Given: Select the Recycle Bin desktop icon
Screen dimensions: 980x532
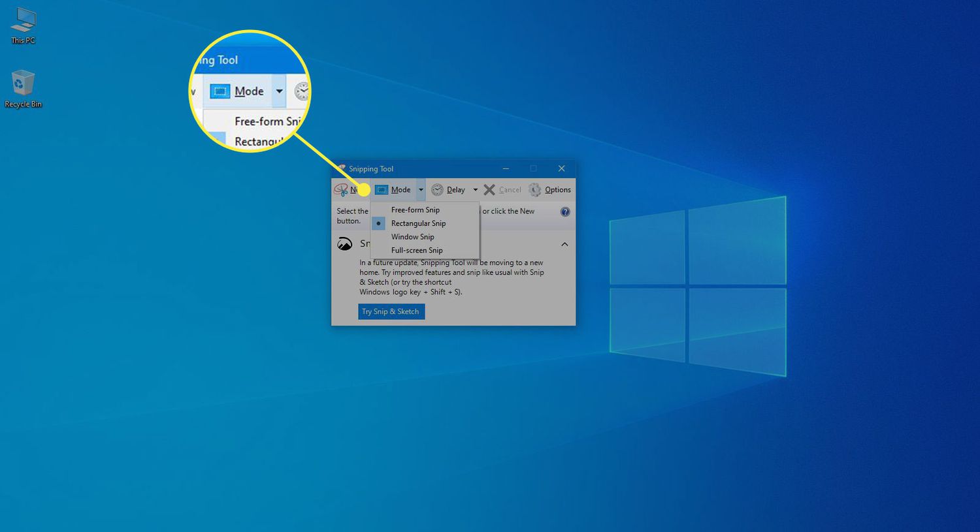Looking at the screenshot, I should click(x=23, y=89).
